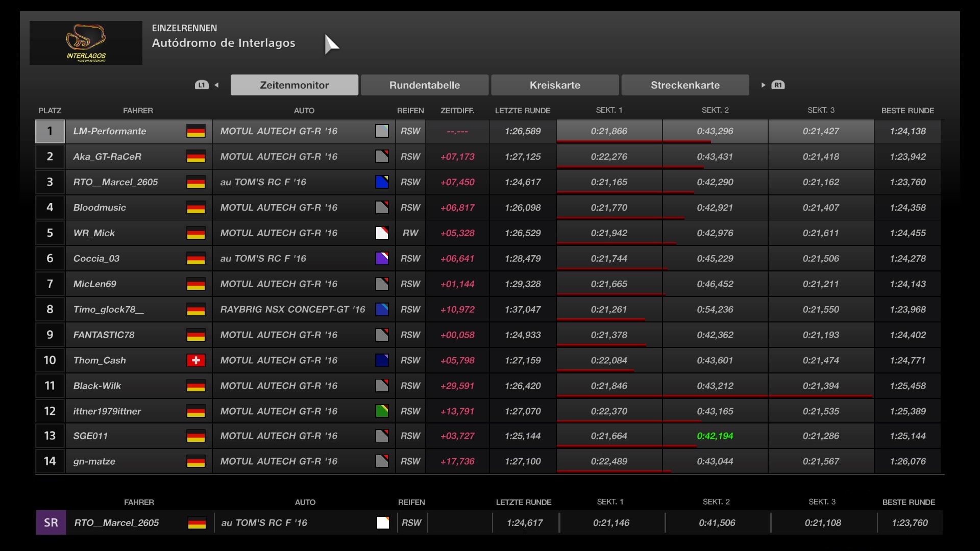Click the left arrow beside Zeitenmonitor

pyautogui.click(x=217, y=85)
